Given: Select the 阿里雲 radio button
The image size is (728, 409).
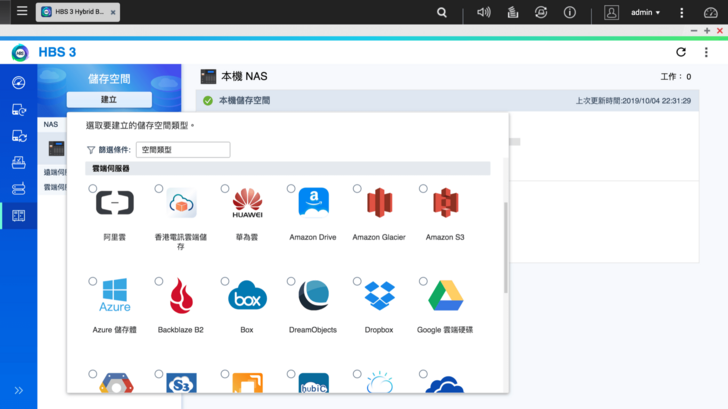Looking at the screenshot, I should click(x=93, y=188).
